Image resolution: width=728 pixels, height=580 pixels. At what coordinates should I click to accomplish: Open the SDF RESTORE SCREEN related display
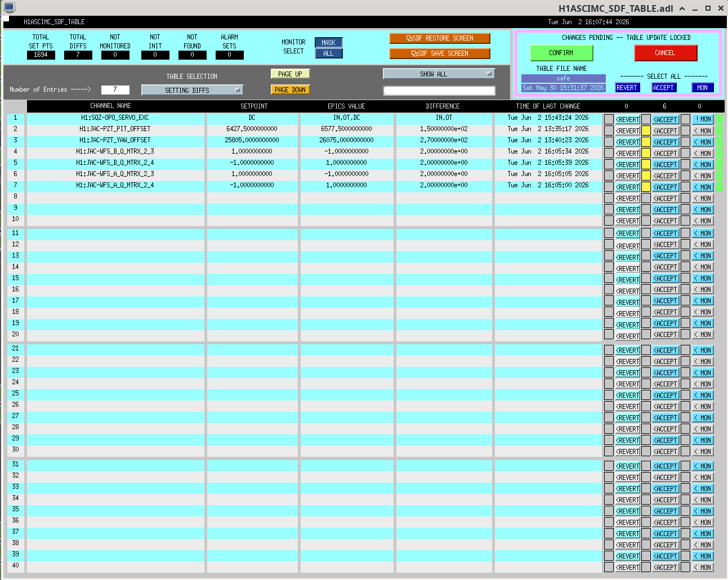click(440, 38)
